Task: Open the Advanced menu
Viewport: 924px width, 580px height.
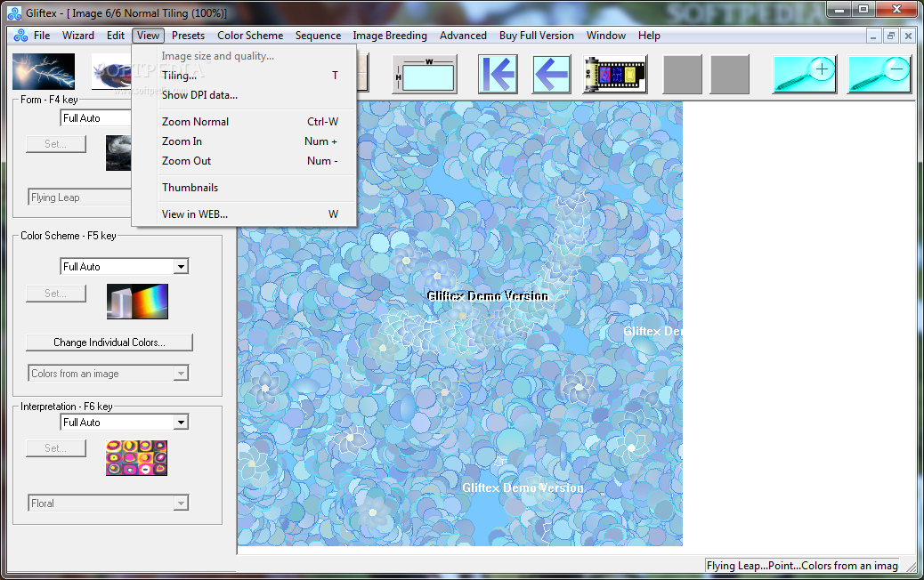Action: 463,36
